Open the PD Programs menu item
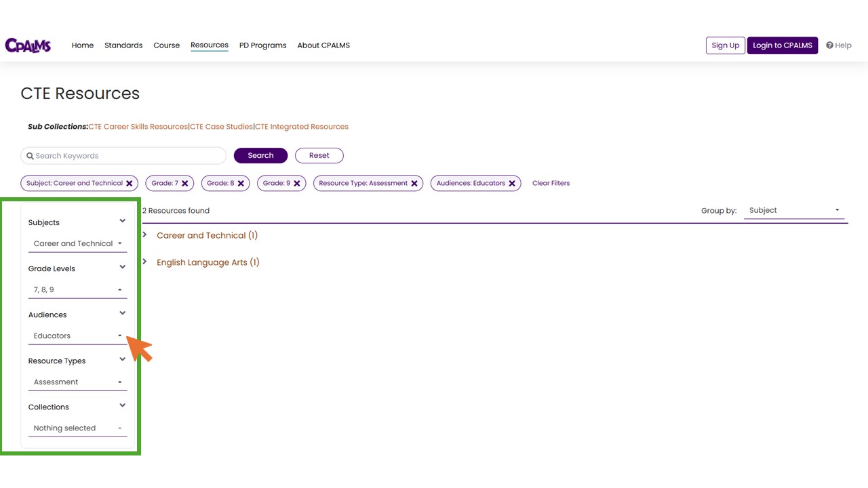 [262, 45]
